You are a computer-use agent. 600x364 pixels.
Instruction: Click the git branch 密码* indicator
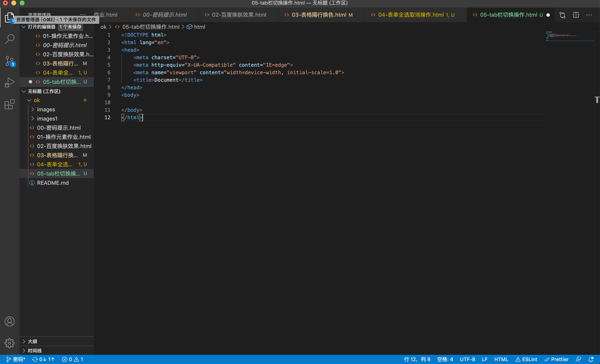coord(16,359)
